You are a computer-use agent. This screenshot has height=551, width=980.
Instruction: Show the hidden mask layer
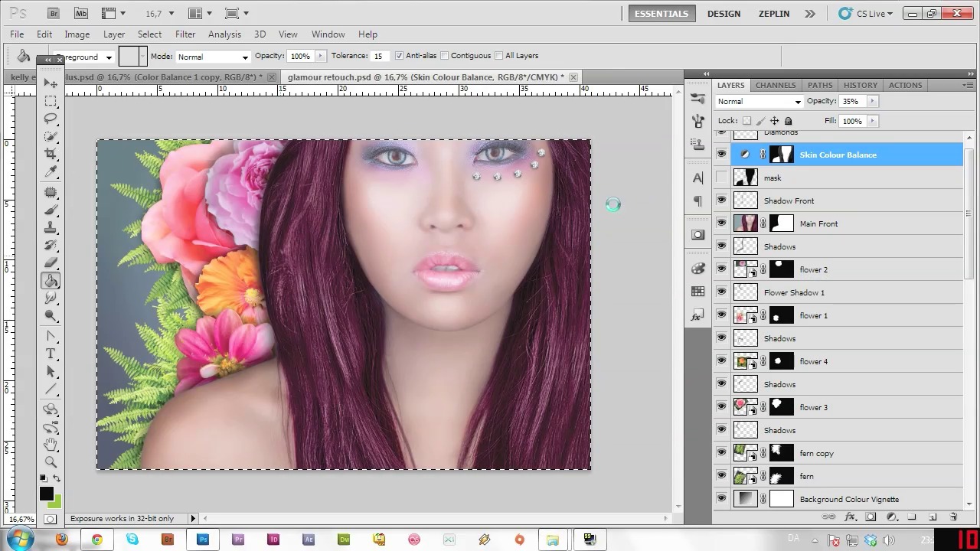tap(721, 178)
